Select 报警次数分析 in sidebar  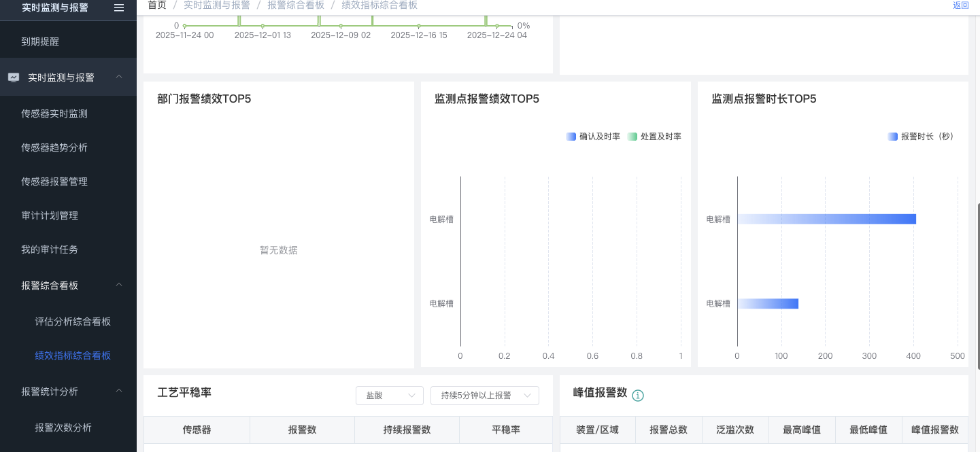point(63,428)
